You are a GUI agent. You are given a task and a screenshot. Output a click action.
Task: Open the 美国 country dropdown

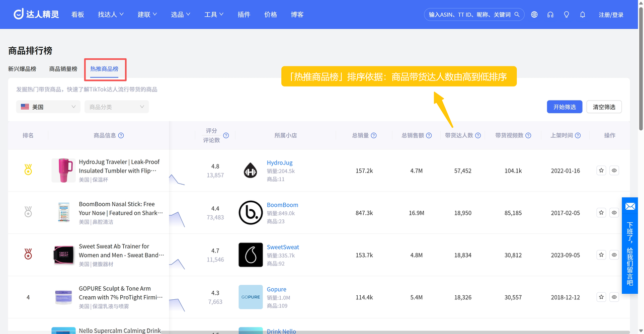click(48, 107)
